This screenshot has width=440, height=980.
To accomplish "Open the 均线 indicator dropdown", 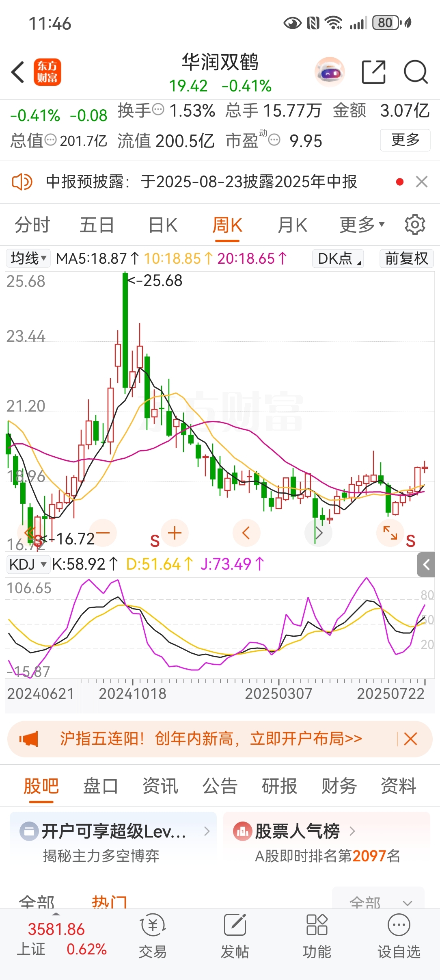I will pos(28,258).
